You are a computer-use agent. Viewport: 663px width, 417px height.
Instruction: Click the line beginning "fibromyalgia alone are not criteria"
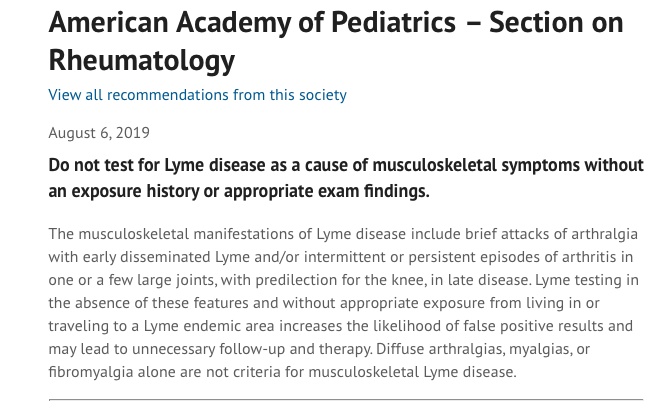(282, 372)
